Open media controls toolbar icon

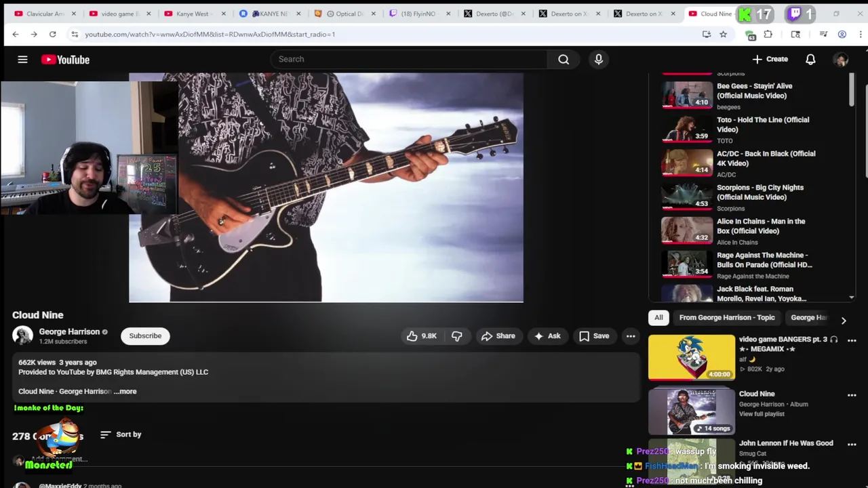click(x=823, y=34)
